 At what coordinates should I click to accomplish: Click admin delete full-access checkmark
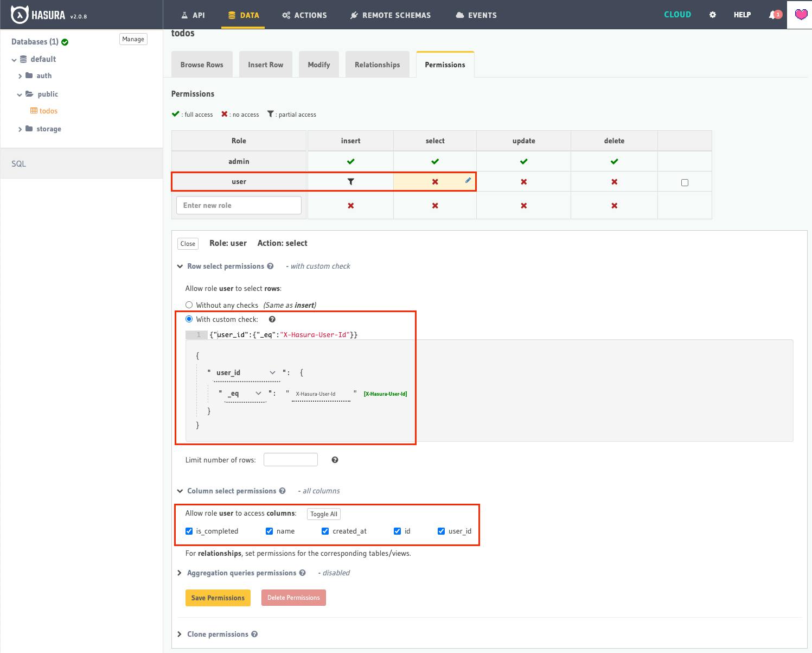[614, 161]
